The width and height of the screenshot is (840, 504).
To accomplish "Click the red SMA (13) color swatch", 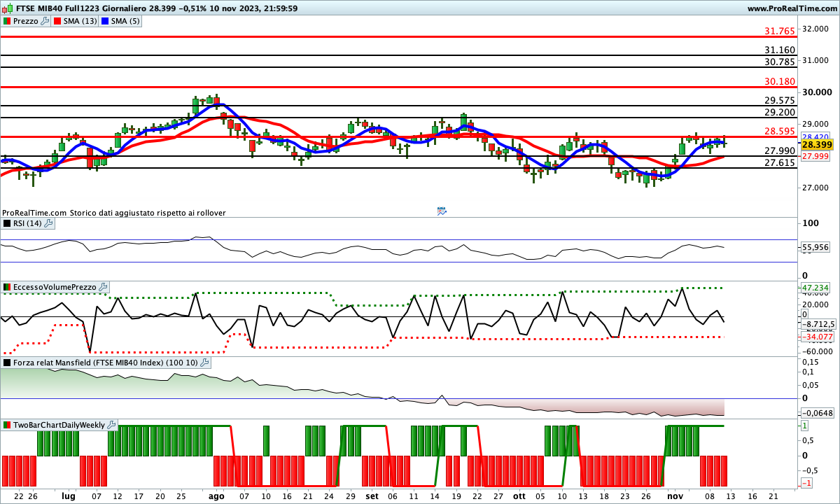I will tap(57, 21).
